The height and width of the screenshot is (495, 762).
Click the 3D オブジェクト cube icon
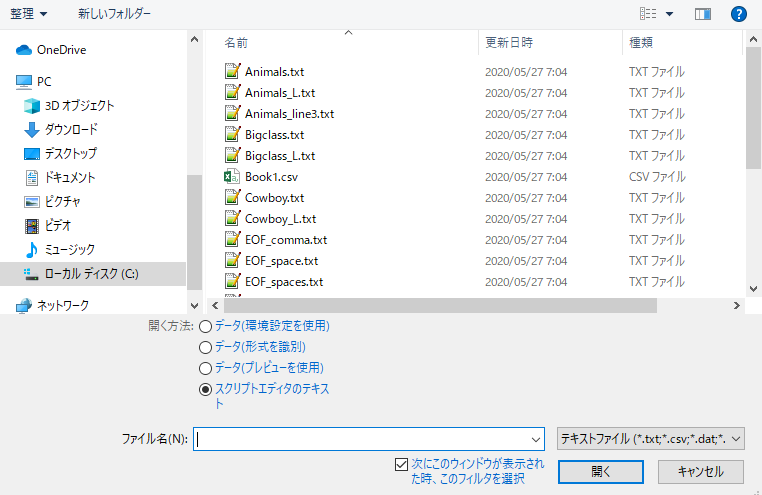[x=32, y=105]
